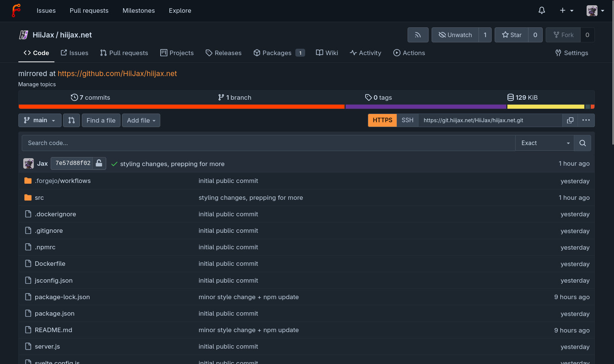Click the Forgejo logo in navbar
The width and height of the screenshot is (614, 364).
point(16,10)
